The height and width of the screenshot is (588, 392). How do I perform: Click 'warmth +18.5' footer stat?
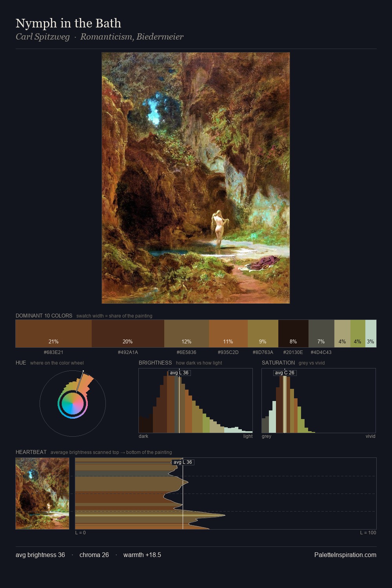tap(142, 555)
